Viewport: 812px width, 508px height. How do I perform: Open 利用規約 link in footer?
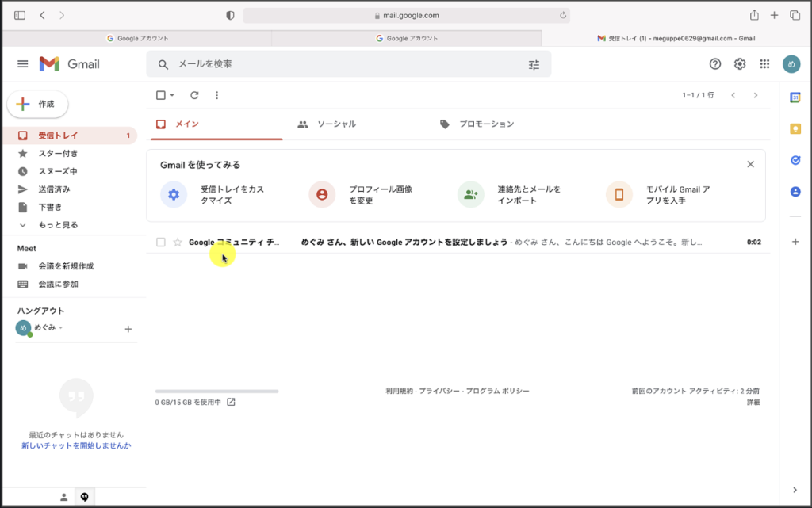(x=399, y=391)
